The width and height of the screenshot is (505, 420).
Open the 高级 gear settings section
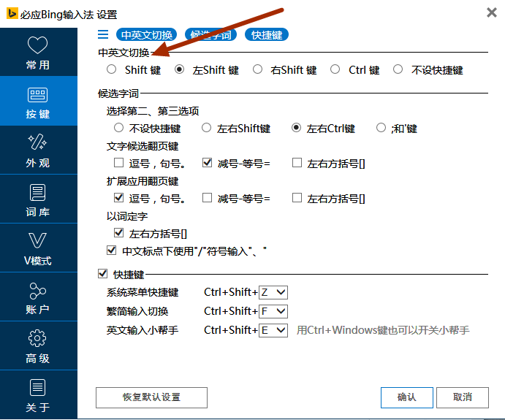pos(38,346)
